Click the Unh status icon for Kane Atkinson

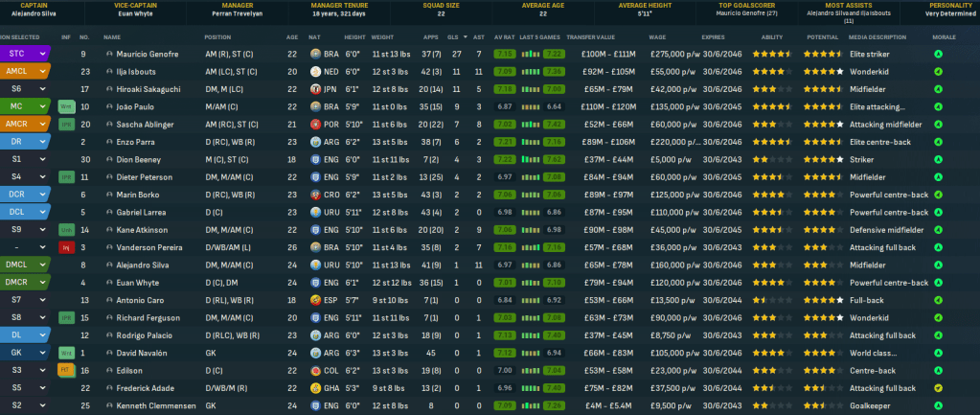(66, 229)
